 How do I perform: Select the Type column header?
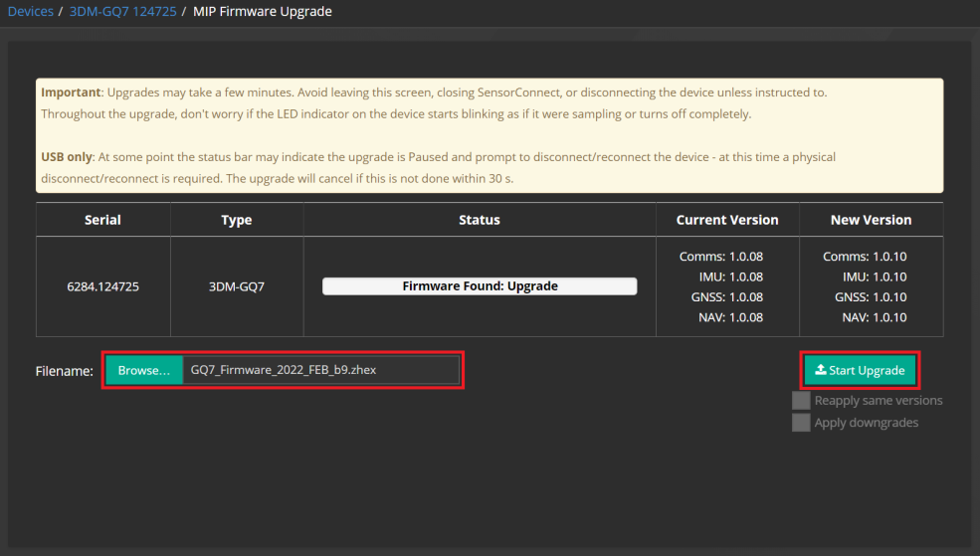(x=236, y=220)
